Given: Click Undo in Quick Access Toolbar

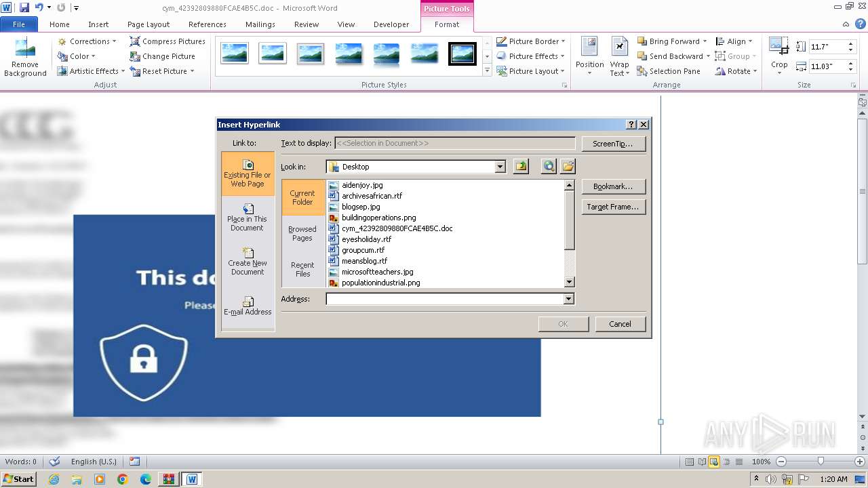Looking at the screenshot, I should coord(39,7).
